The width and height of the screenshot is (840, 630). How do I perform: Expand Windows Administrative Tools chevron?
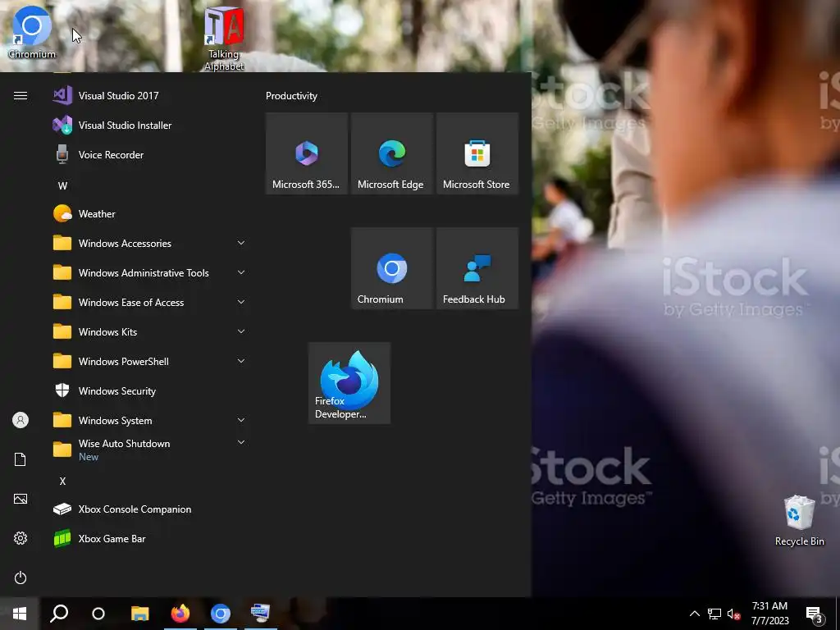point(241,272)
